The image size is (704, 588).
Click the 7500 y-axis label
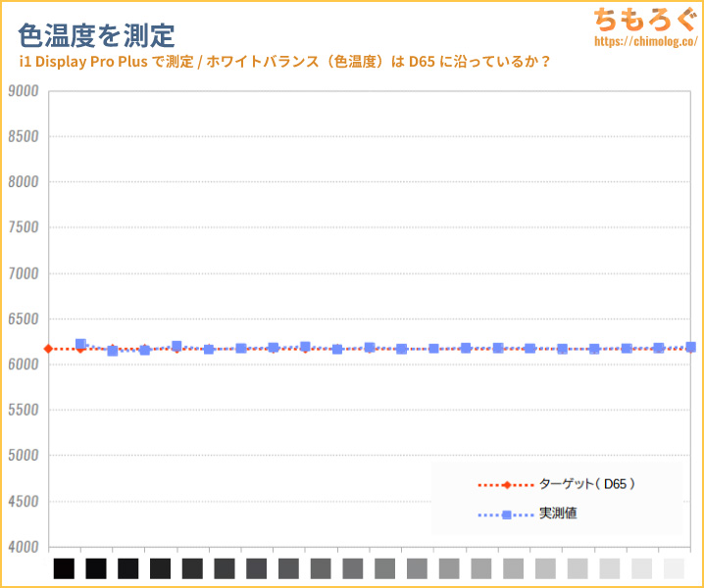(x=24, y=227)
